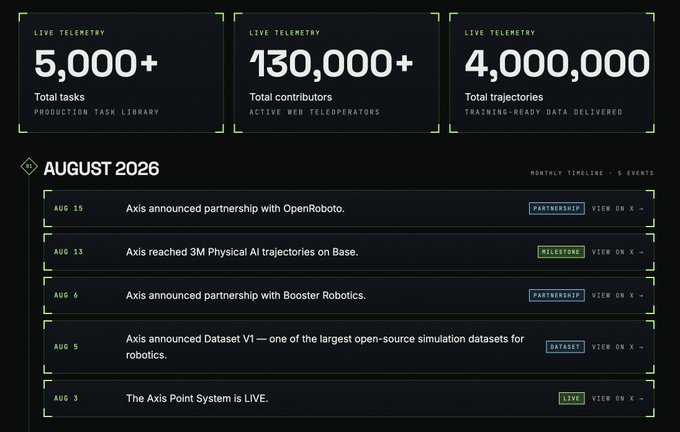The width and height of the screenshot is (680, 432).
Task: Open View on X for 3M trajectories milestone
Action: coord(617,252)
